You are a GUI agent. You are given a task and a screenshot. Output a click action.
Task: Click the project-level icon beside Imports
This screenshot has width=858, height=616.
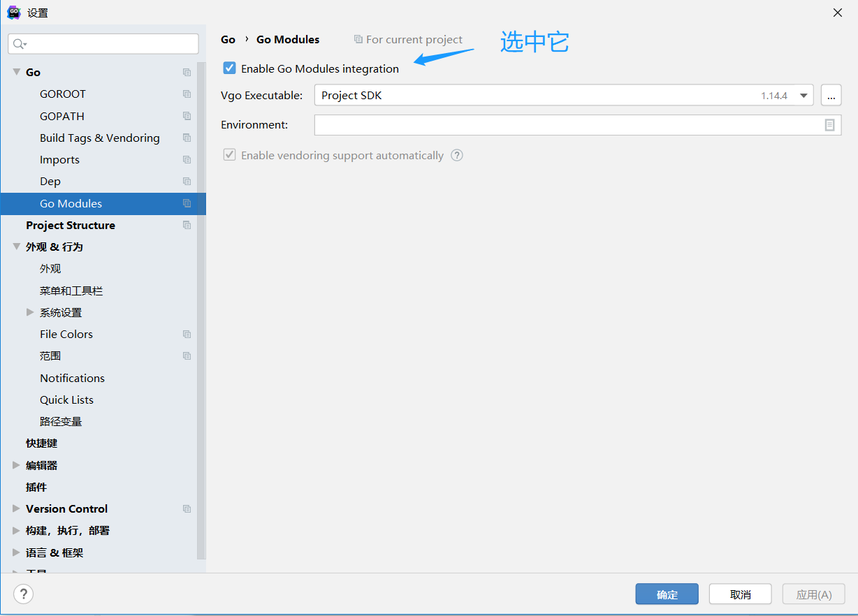point(187,159)
